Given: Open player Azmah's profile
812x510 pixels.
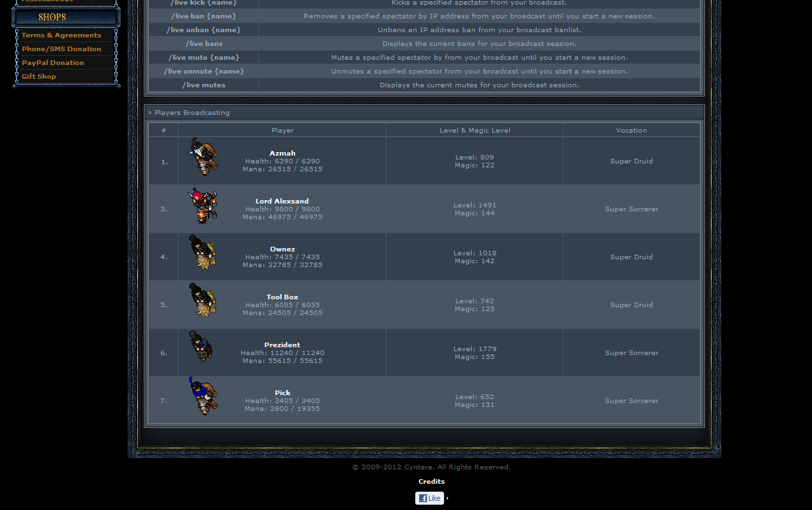Looking at the screenshot, I should click(x=282, y=154).
